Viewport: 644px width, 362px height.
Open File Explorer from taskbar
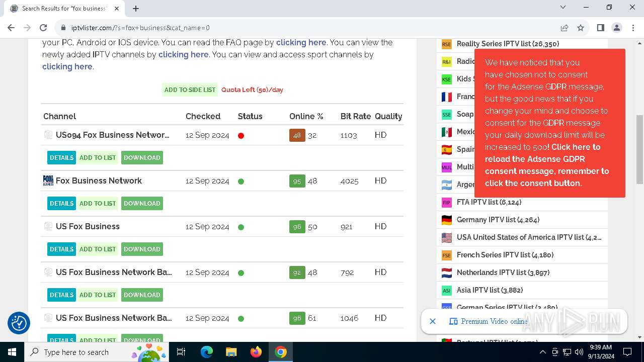[231, 352]
